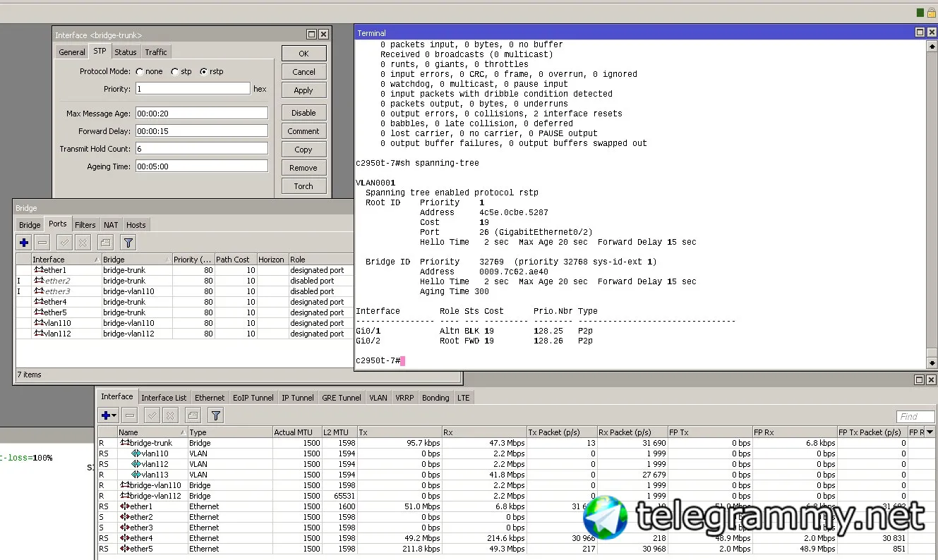This screenshot has height=560, width=938.
Task: Click the Terminal scrollbar down arrow
Action: [x=932, y=363]
